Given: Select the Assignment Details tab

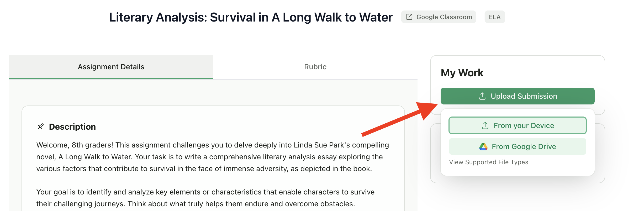Looking at the screenshot, I should tap(111, 67).
